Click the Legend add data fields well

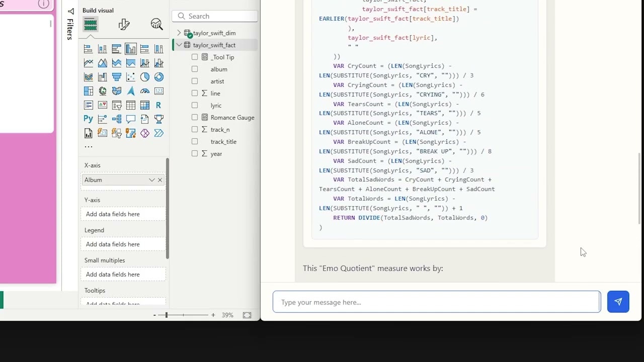point(123,244)
